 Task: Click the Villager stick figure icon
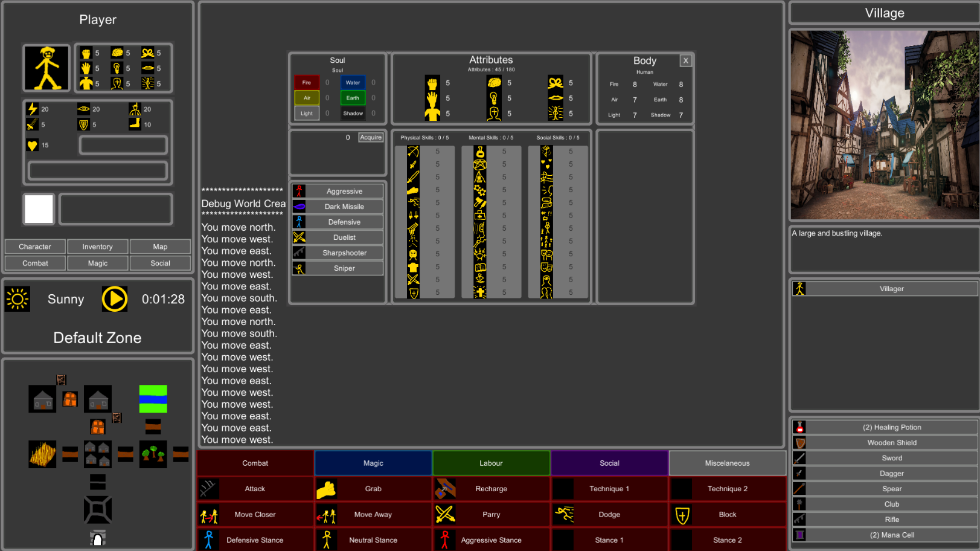[799, 289]
